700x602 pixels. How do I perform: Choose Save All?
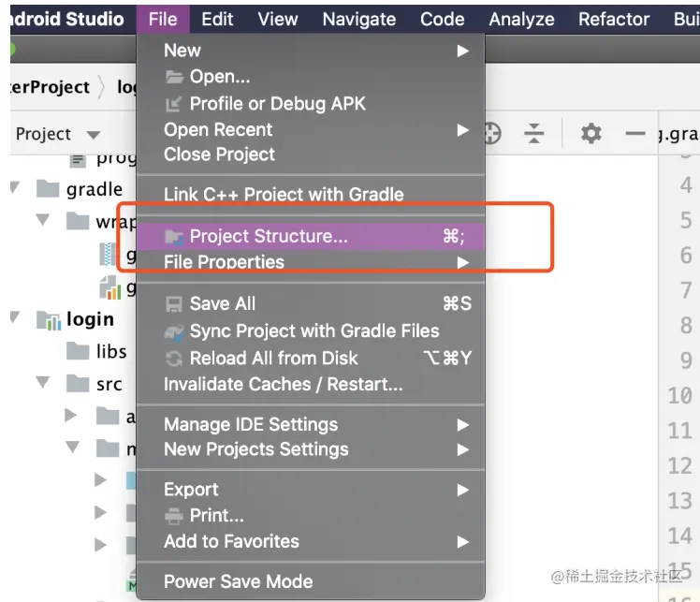click(x=311, y=303)
